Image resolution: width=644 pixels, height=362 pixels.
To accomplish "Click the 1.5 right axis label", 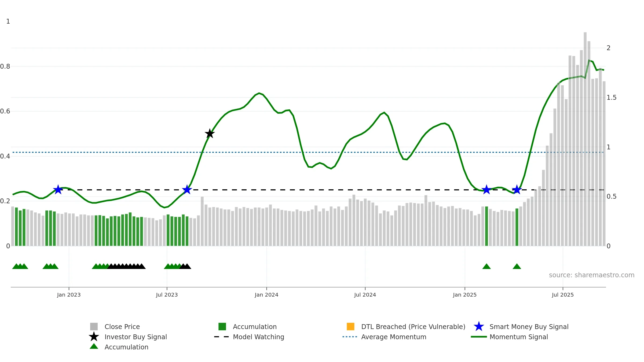I will [x=612, y=98].
